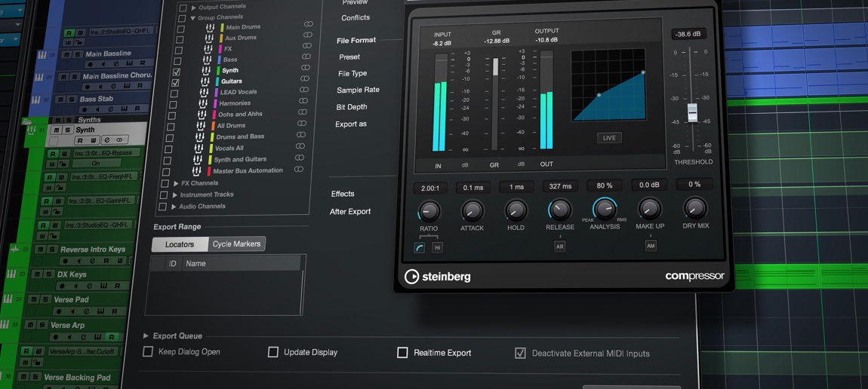Image resolution: width=868 pixels, height=389 pixels.
Task: Toggle the HI high ratio button
Action: [437, 247]
